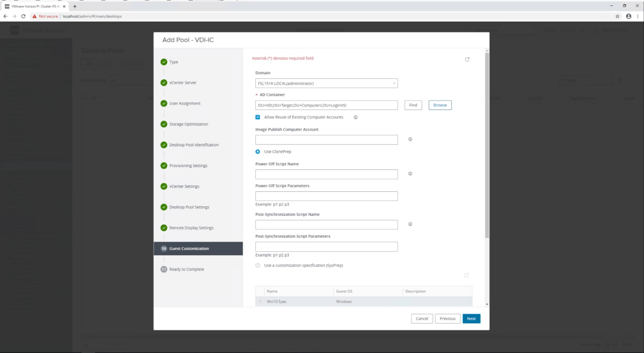Reload the browser page

tap(23, 16)
